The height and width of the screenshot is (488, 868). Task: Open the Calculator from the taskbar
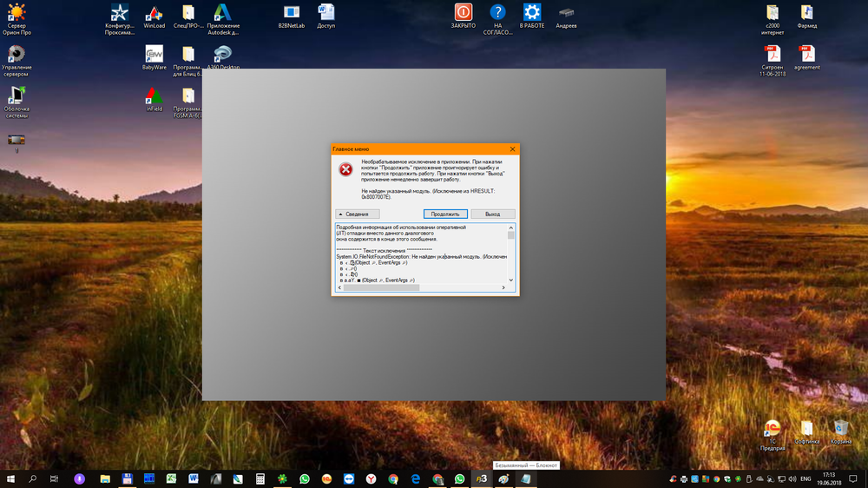click(x=260, y=478)
